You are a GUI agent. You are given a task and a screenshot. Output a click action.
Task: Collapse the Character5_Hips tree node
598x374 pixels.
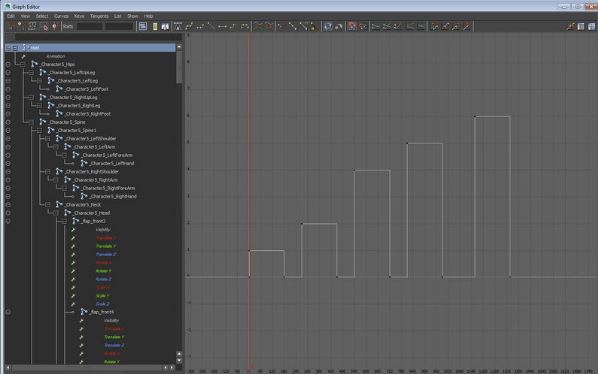point(23,64)
